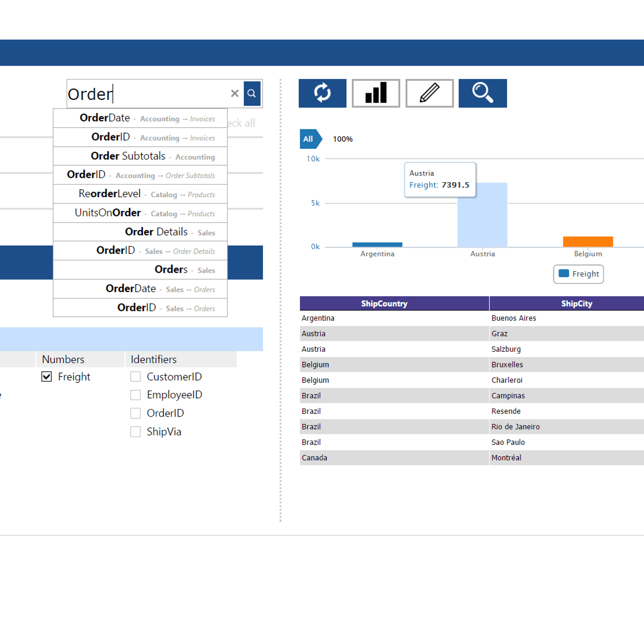The width and height of the screenshot is (644, 644).
Task: Click the 100% percentage label
Action: [x=343, y=139]
